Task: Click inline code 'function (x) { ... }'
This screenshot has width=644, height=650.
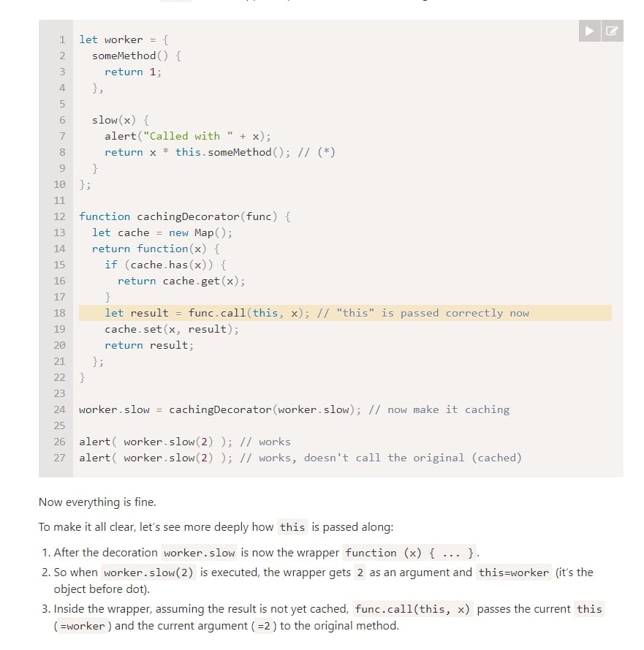Action: [409, 553]
